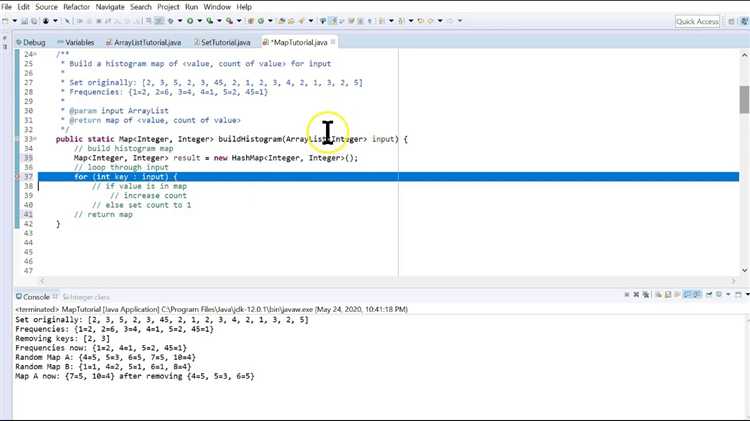Viewport: 750px width, 421px height.
Task: Open the External Tools dropdown arrow
Action: (239, 21)
